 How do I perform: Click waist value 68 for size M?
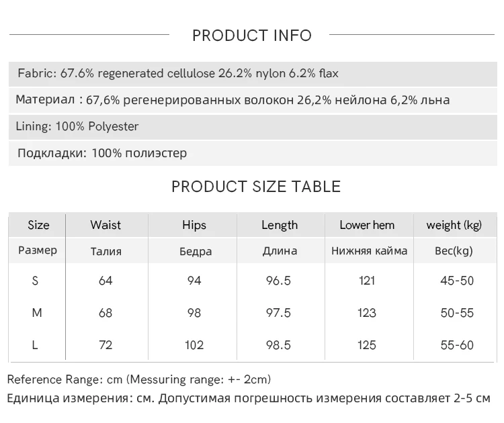(106, 313)
